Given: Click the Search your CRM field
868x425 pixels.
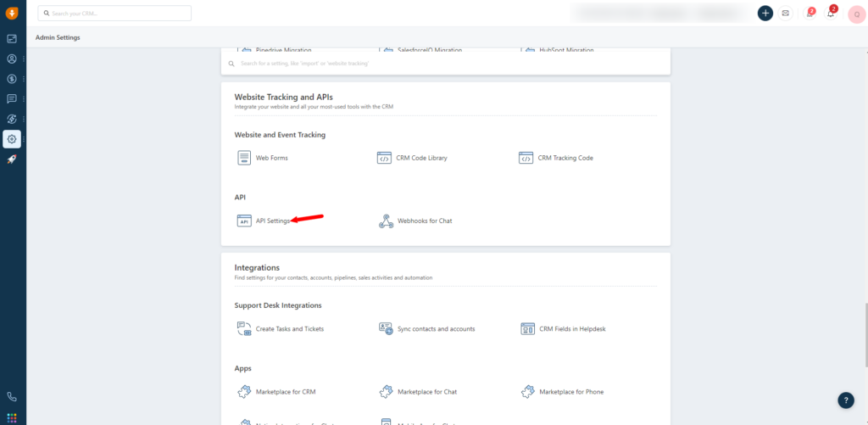Looking at the screenshot, I should coord(114,14).
